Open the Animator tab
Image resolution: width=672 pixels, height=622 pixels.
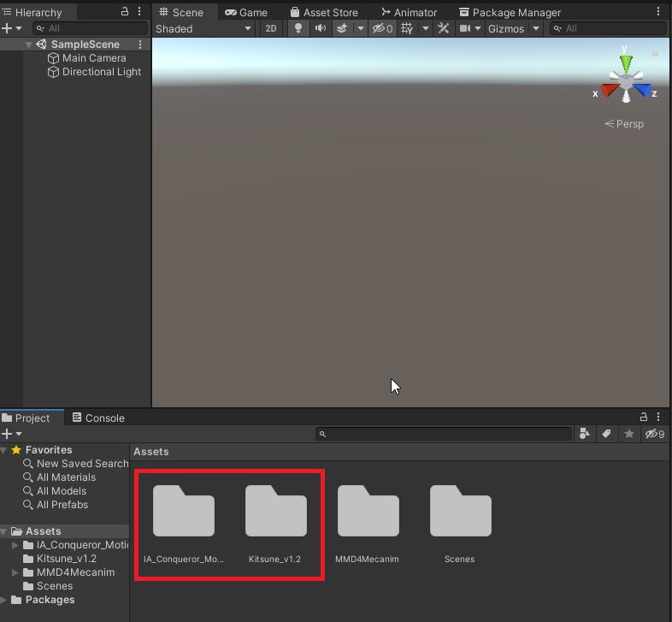tap(410, 13)
